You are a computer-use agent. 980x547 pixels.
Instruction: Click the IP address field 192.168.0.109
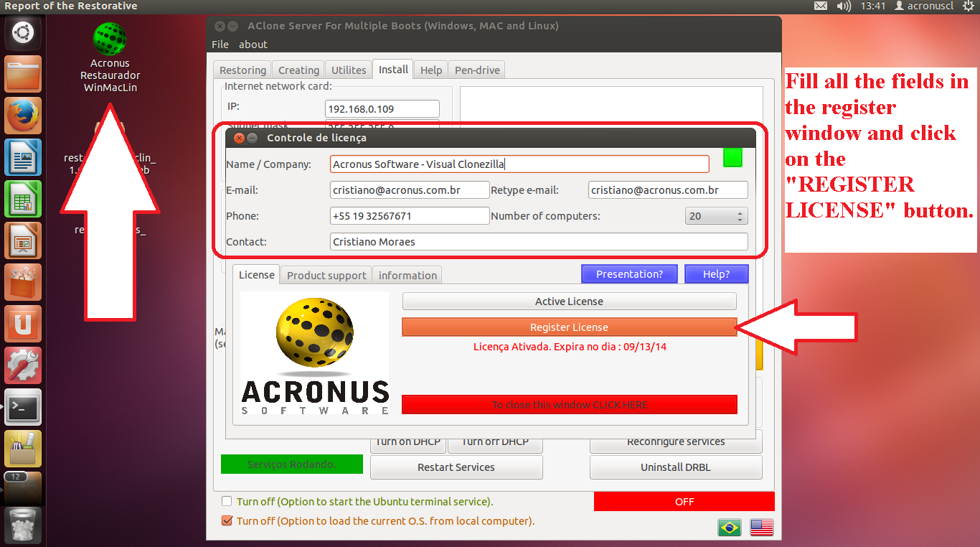(382, 109)
